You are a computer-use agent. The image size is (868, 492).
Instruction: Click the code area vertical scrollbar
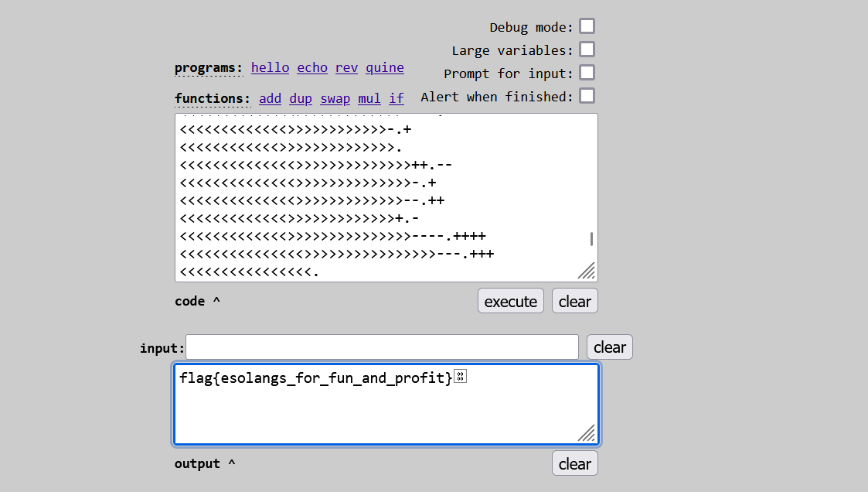(592, 239)
